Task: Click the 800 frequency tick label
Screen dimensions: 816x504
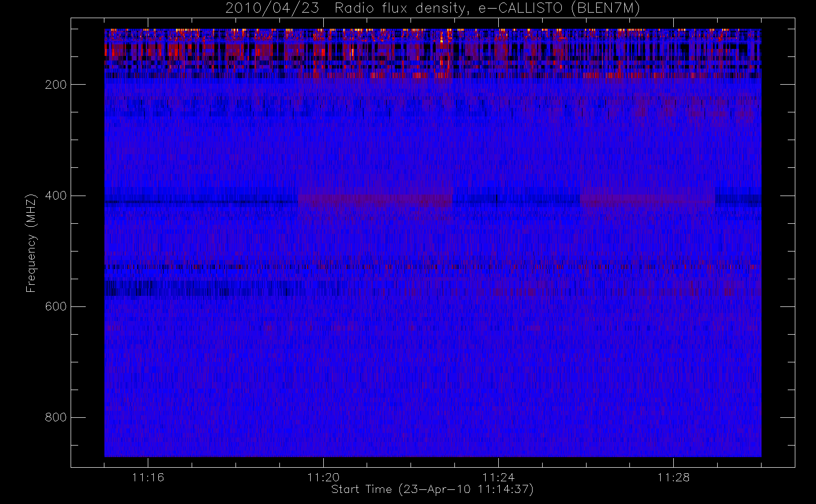Action: tap(55, 417)
